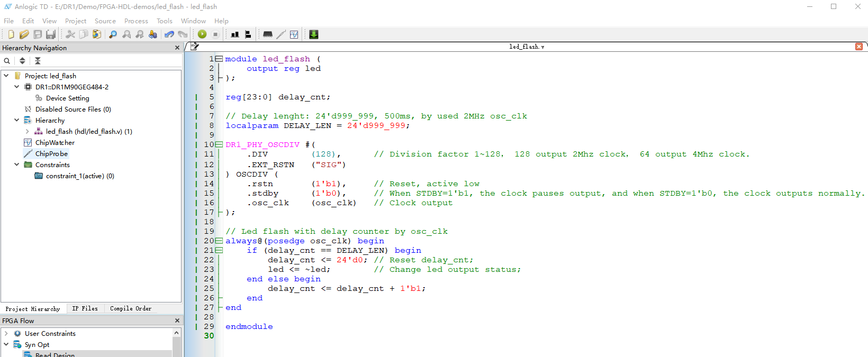Viewport: 868px width, 357px height.
Task: Click the Replace AB icon
Action: (153, 34)
